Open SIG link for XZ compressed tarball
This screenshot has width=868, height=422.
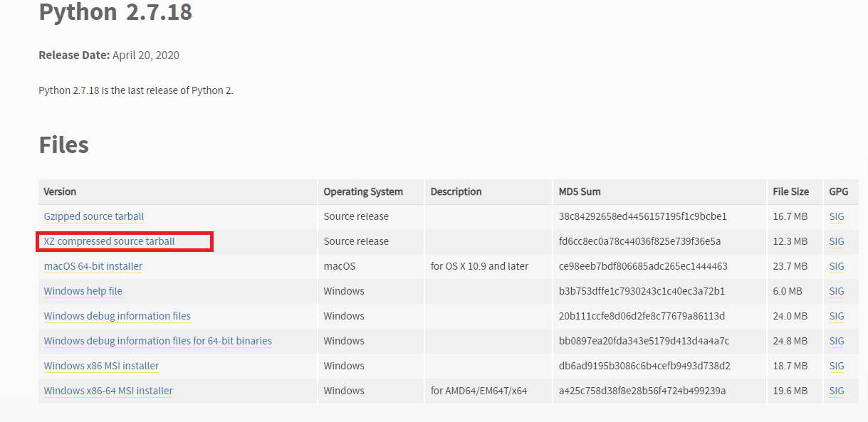pyautogui.click(x=837, y=241)
